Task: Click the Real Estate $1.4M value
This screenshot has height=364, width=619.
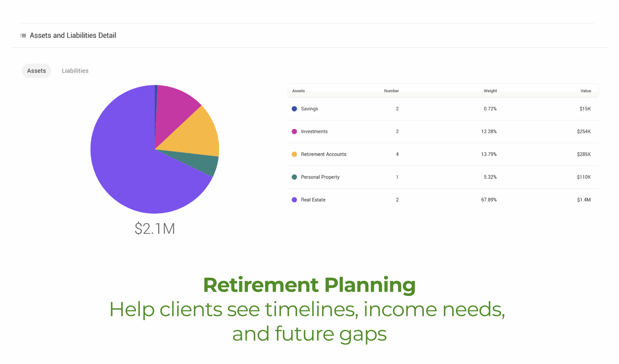Action: (584, 200)
